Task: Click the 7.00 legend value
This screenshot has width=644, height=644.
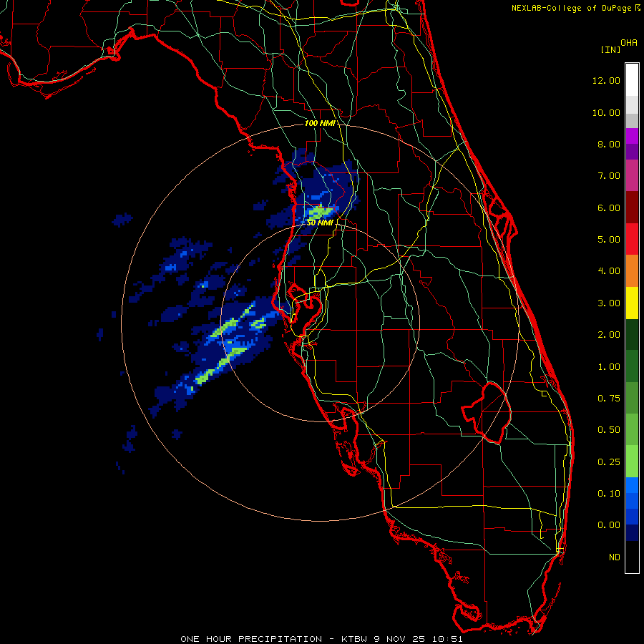Action: click(x=609, y=176)
